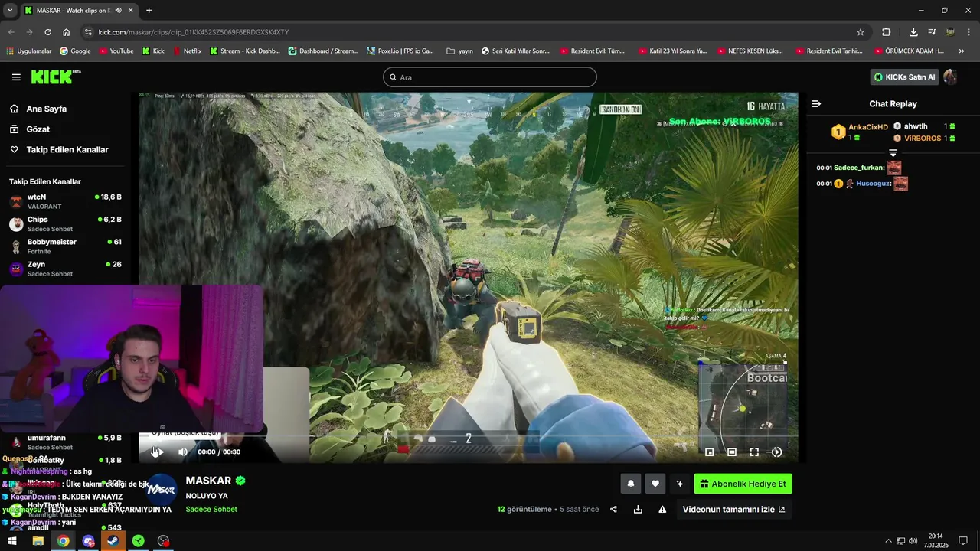Show more bookmarks chevron
980x551 pixels.
(962, 51)
